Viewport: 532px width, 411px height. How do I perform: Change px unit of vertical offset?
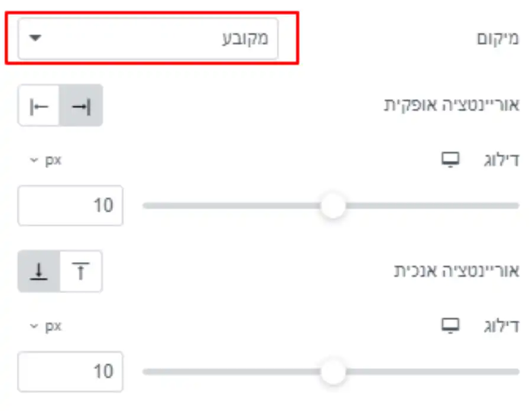click(46, 326)
